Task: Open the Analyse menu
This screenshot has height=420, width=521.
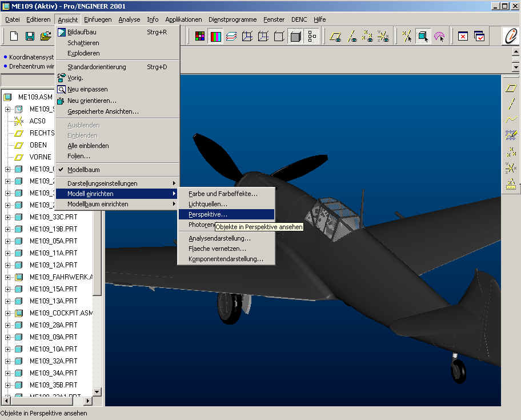Action: point(129,19)
